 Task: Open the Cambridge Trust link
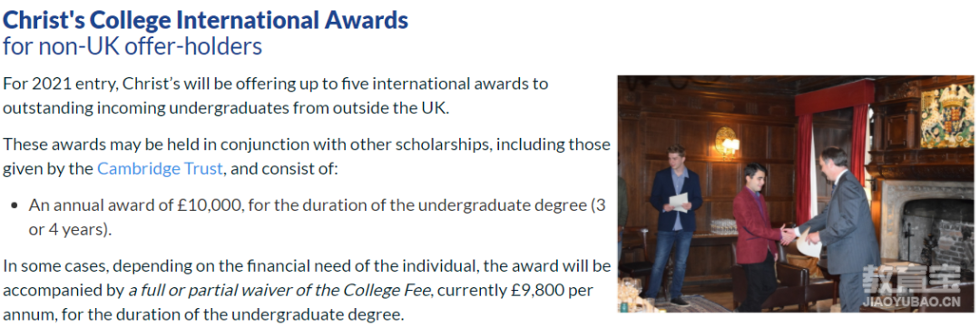pyautogui.click(x=160, y=169)
